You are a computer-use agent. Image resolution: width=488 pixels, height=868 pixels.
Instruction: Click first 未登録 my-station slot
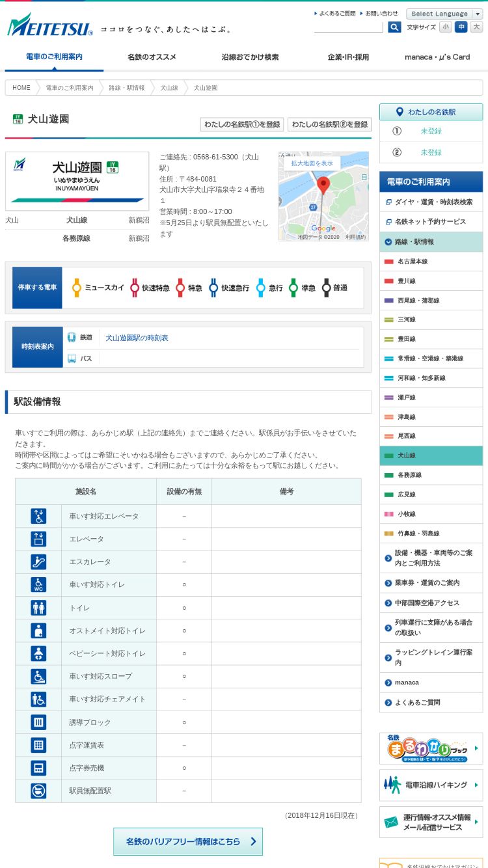[x=431, y=131]
